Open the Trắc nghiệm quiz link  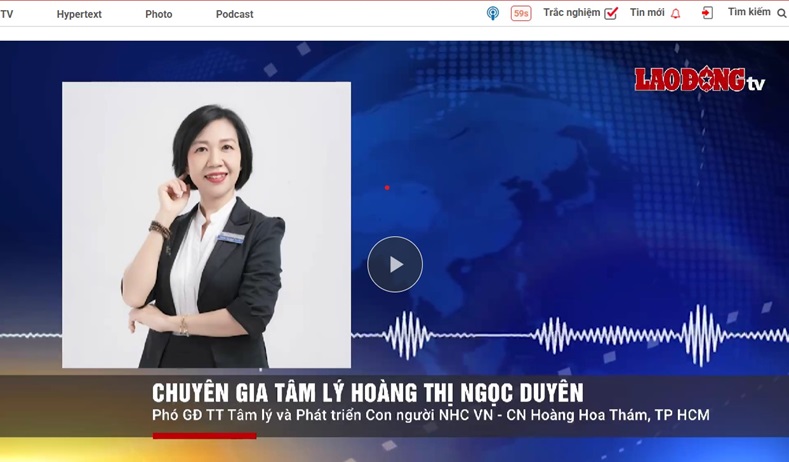[572, 13]
